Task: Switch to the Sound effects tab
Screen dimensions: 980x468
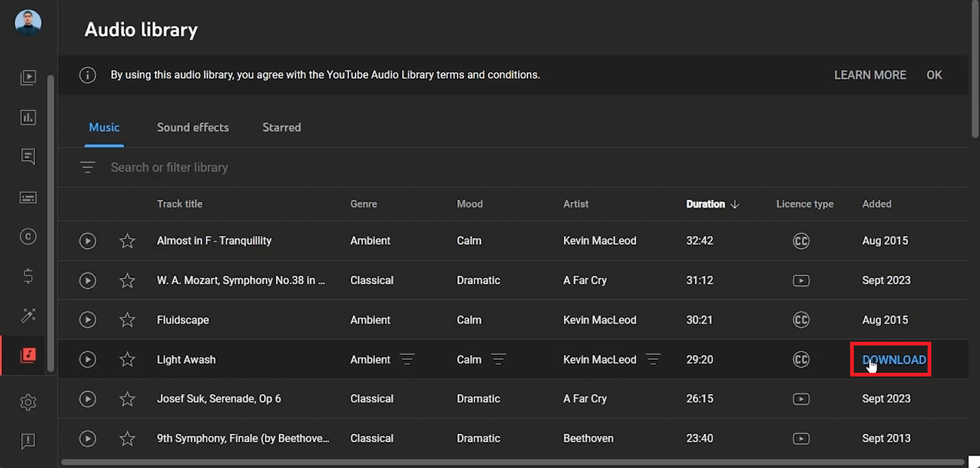Action: [193, 127]
